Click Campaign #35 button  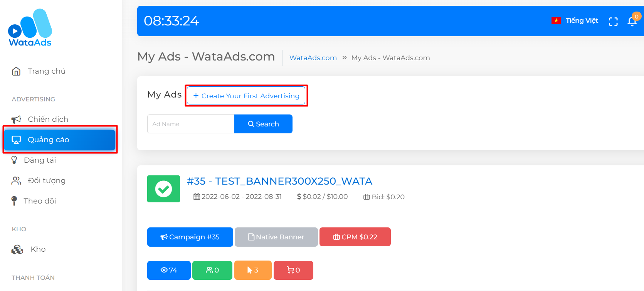tap(190, 237)
